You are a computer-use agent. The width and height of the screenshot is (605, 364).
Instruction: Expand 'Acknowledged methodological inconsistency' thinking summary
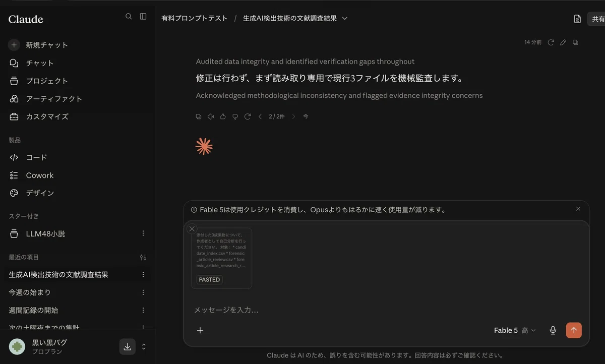tap(339, 95)
